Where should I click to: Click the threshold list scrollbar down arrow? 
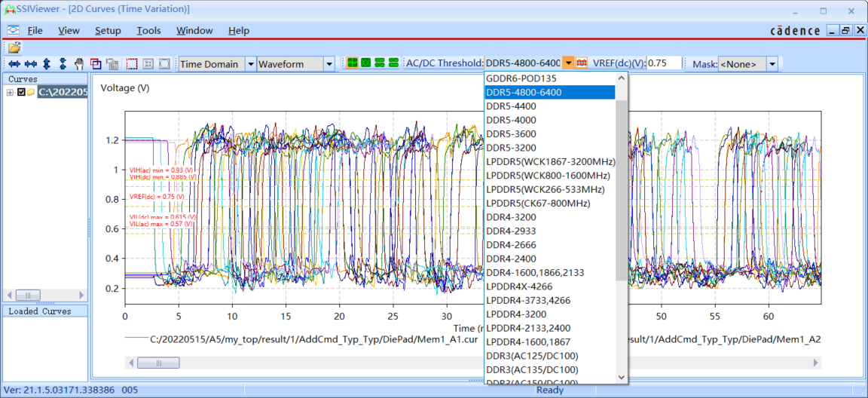pos(621,377)
